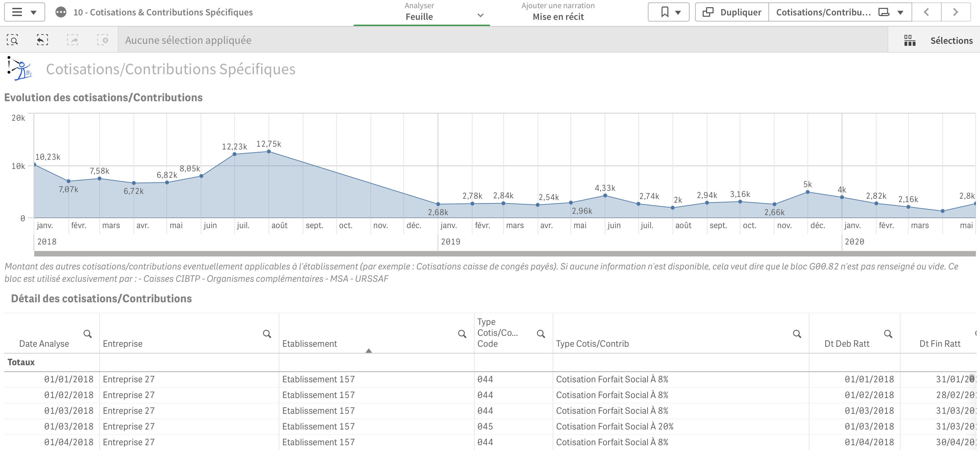Search in the Etablissement column
This screenshot has width=980, height=450.
point(462,334)
